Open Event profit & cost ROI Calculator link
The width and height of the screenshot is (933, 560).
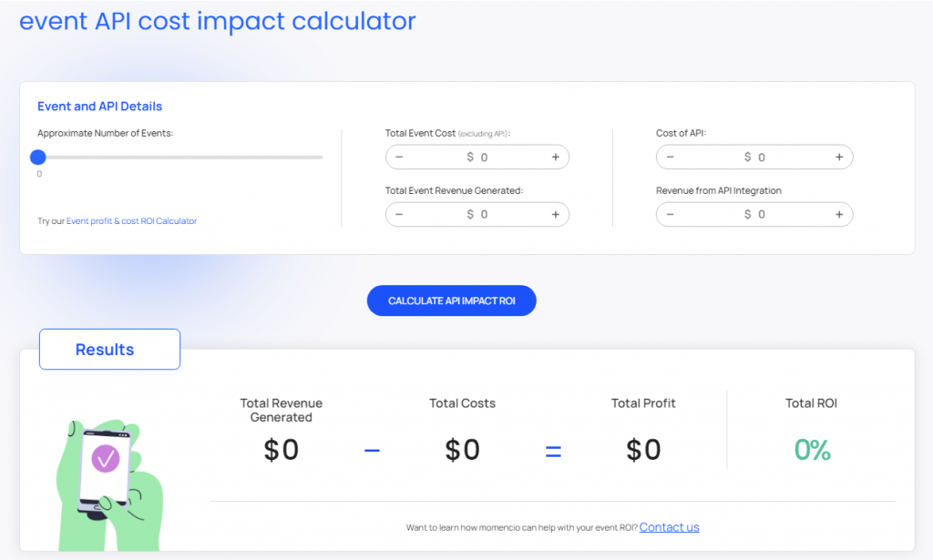tap(131, 221)
